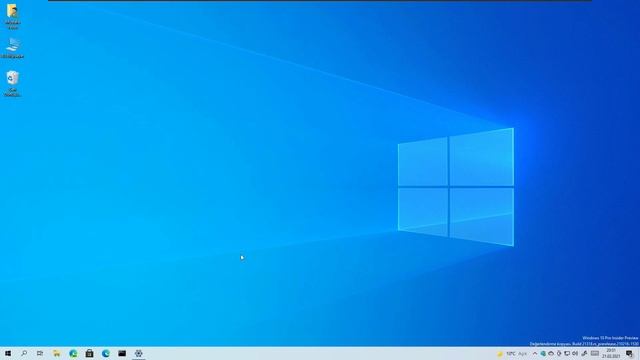The image size is (640, 360).
Task: Select the Recycle Bin desktop icon
Action: (12, 83)
